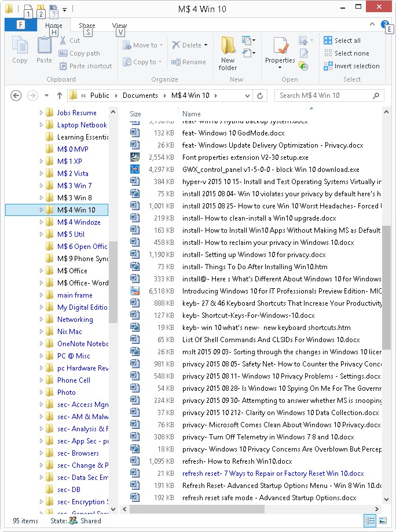Go forward with the Forward arrow
The height and width of the screenshot is (532, 396).
click(x=32, y=96)
